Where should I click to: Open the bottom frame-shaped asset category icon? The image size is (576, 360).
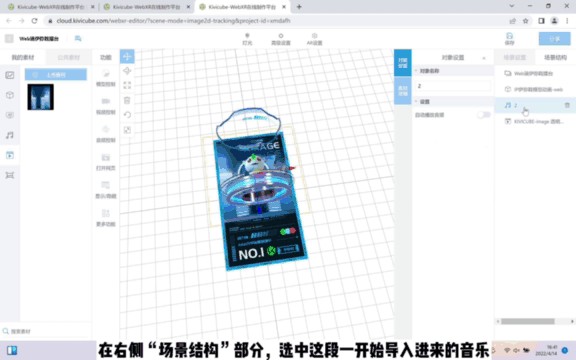point(10,175)
